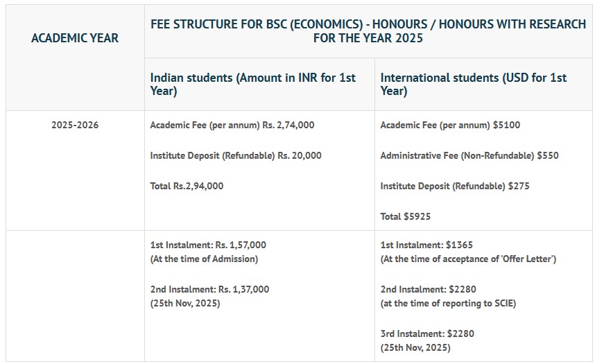Click 1st Instalment $1365 text

[426, 245]
